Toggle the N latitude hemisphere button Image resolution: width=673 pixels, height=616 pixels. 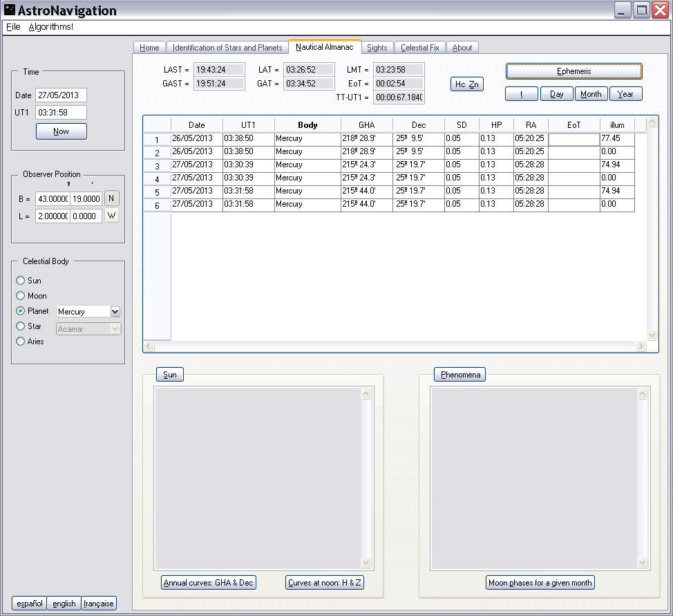click(x=112, y=198)
